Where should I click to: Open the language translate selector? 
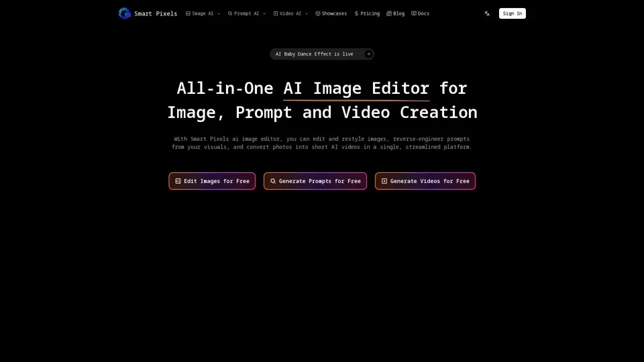coord(487,13)
